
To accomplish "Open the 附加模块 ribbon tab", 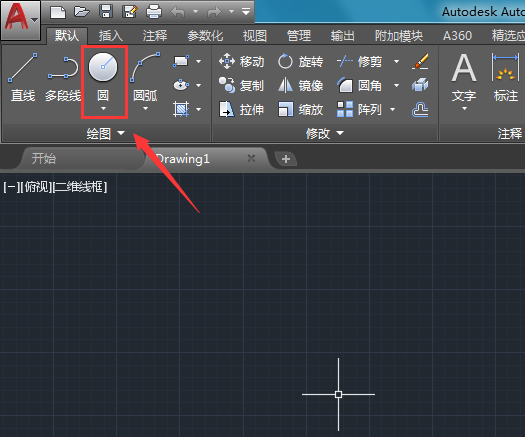I will pyautogui.click(x=399, y=35).
